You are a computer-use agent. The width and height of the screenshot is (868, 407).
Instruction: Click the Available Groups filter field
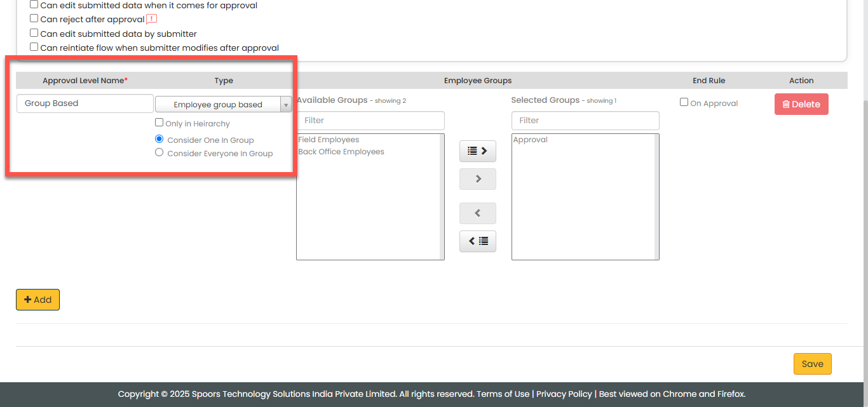[x=370, y=121]
